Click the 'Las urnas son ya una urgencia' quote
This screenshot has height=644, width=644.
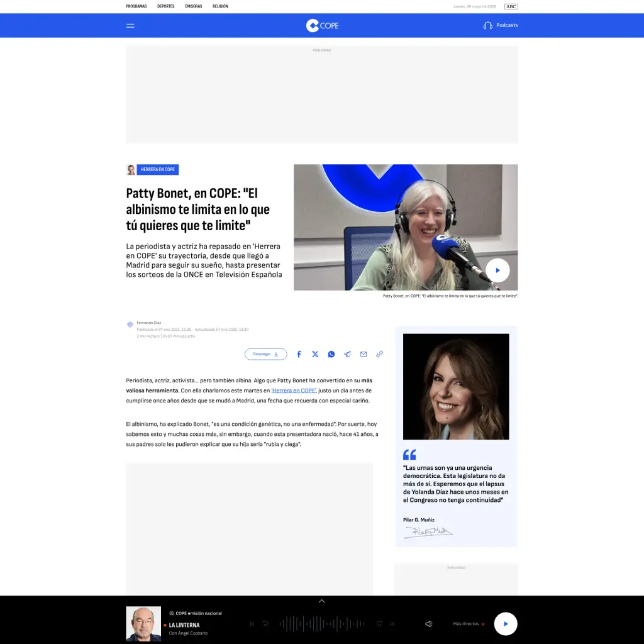coord(455,484)
